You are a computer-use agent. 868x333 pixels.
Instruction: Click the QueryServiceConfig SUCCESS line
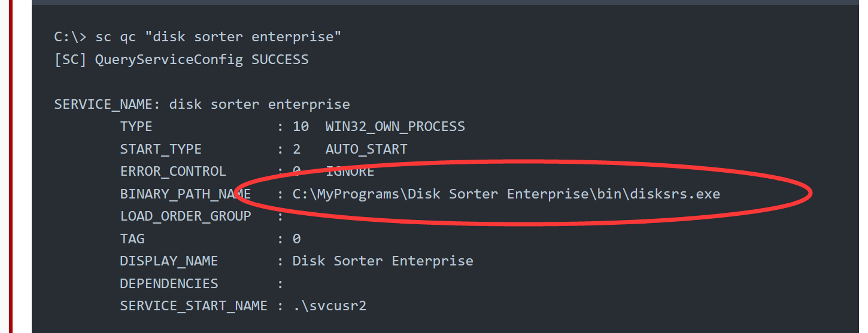click(x=181, y=60)
